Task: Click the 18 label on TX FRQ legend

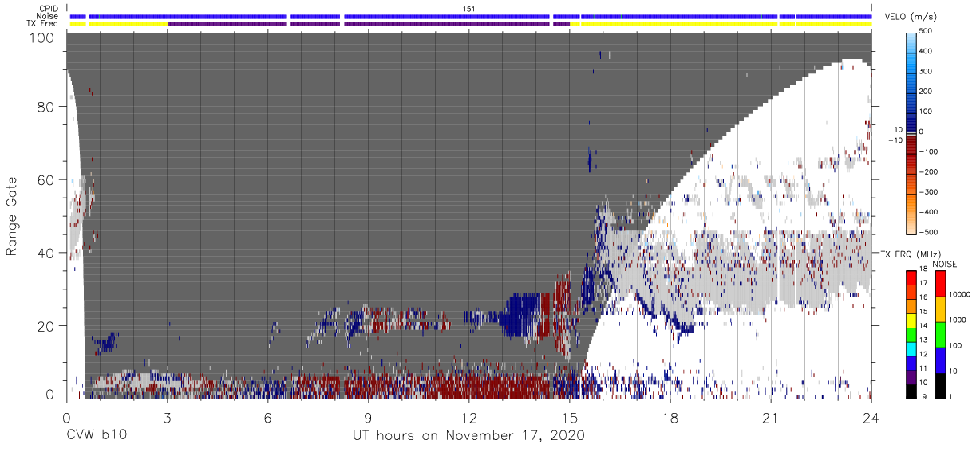Action: pyautogui.click(x=923, y=270)
